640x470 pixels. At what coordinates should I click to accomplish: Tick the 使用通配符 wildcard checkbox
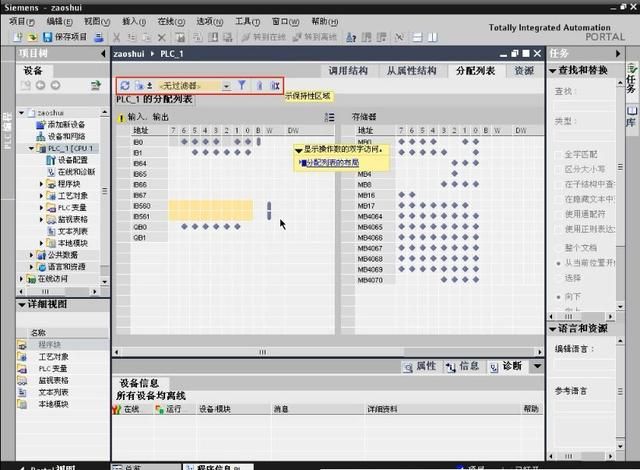[558, 214]
